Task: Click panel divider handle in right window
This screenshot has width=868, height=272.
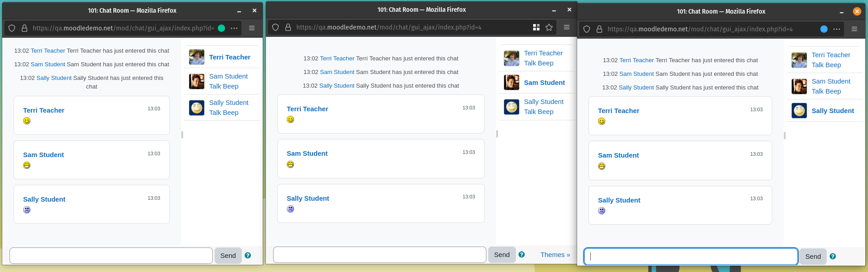Action: coord(785,135)
